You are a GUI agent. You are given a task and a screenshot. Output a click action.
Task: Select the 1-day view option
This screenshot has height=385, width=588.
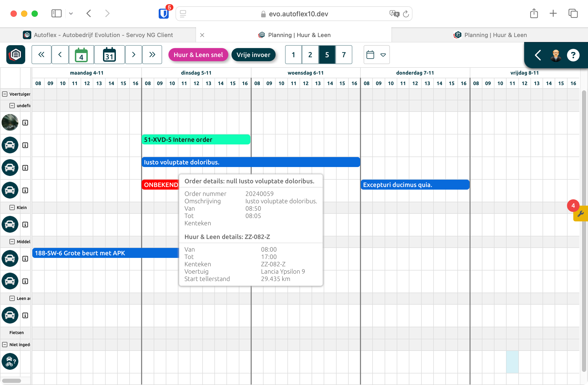click(x=293, y=55)
